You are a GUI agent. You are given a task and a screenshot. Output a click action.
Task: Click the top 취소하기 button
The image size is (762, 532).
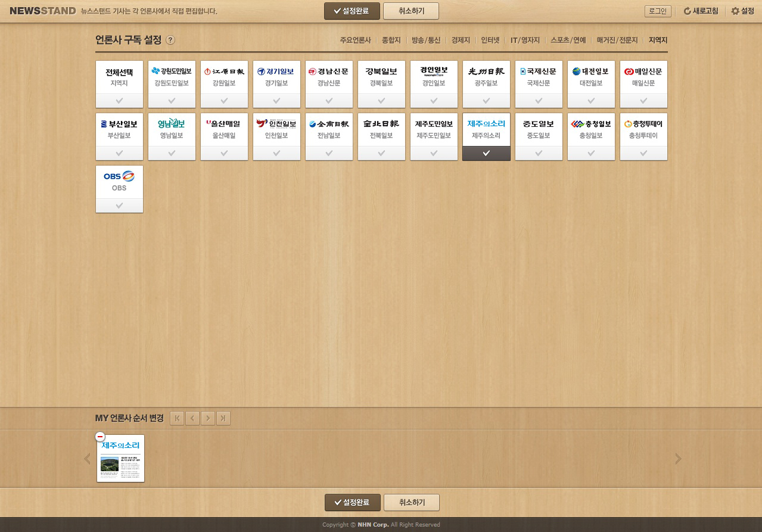pyautogui.click(x=411, y=11)
